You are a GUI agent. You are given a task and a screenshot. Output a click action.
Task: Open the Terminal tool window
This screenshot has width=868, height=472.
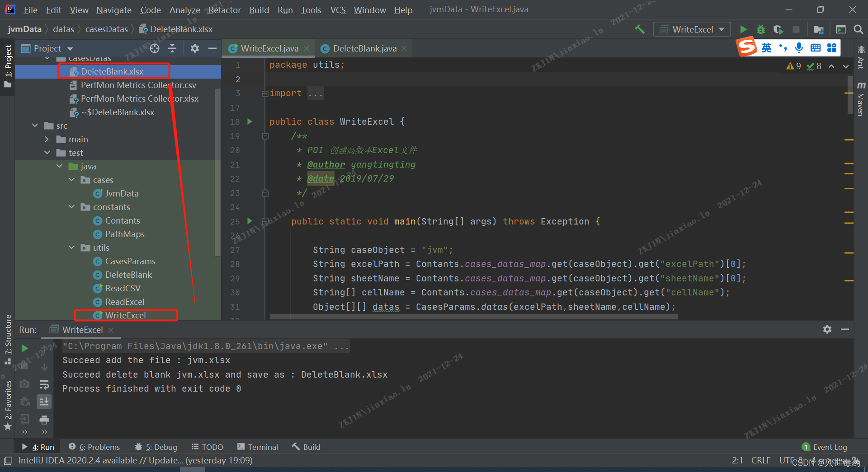click(x=257, y=447)
